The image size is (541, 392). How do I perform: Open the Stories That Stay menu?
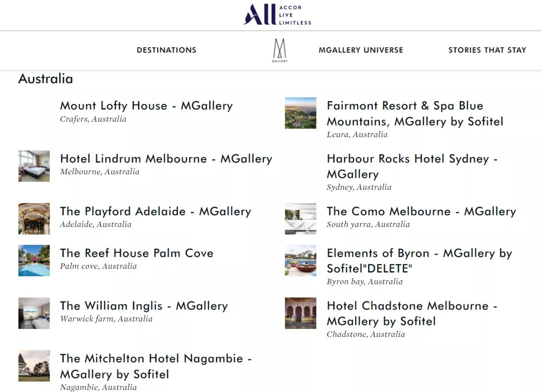click(x=487, y=50)
